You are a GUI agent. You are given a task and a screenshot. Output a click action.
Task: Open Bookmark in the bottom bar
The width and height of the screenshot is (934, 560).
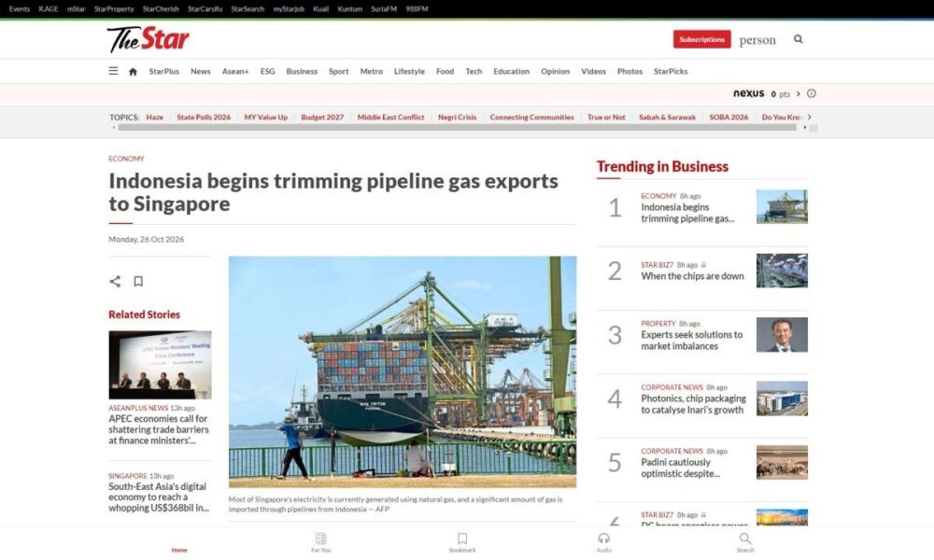click(462, 542)
